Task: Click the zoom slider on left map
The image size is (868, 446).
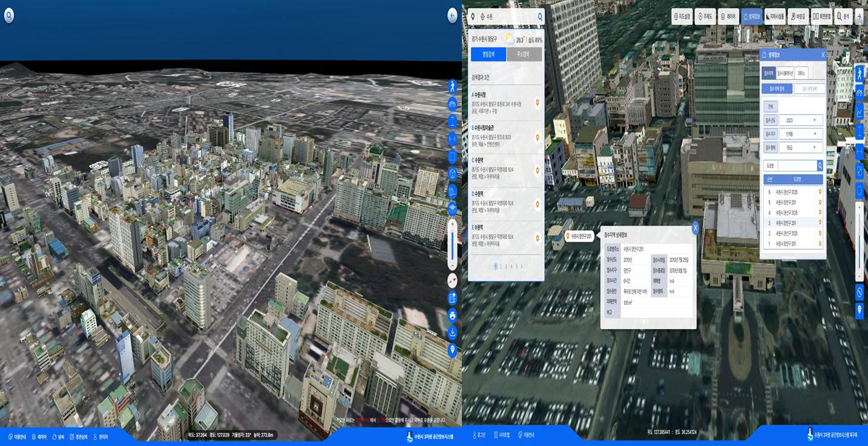Action: (x=452, y=246)
